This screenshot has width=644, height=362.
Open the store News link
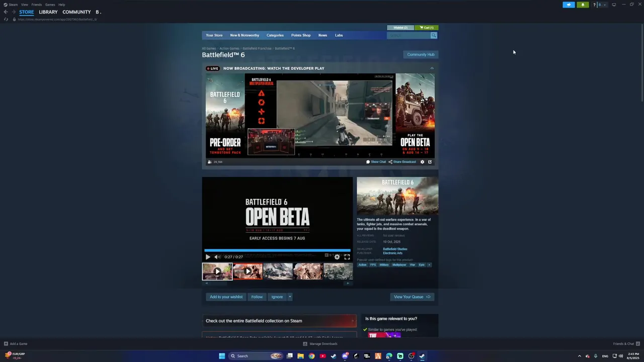323,35
